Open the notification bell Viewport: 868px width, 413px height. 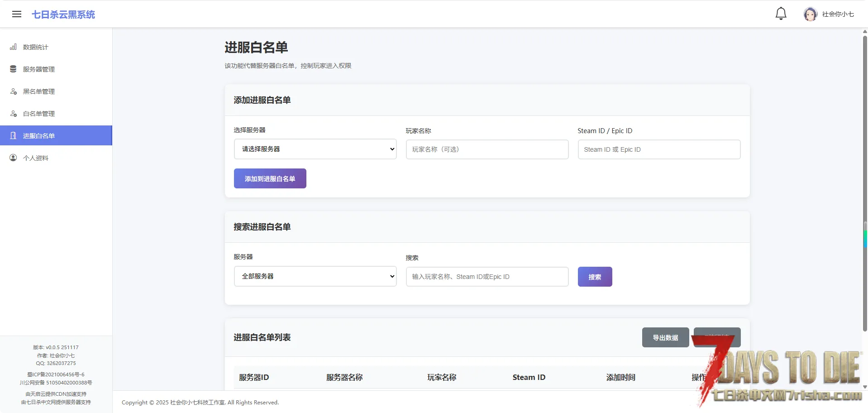[x=781, y=14]
